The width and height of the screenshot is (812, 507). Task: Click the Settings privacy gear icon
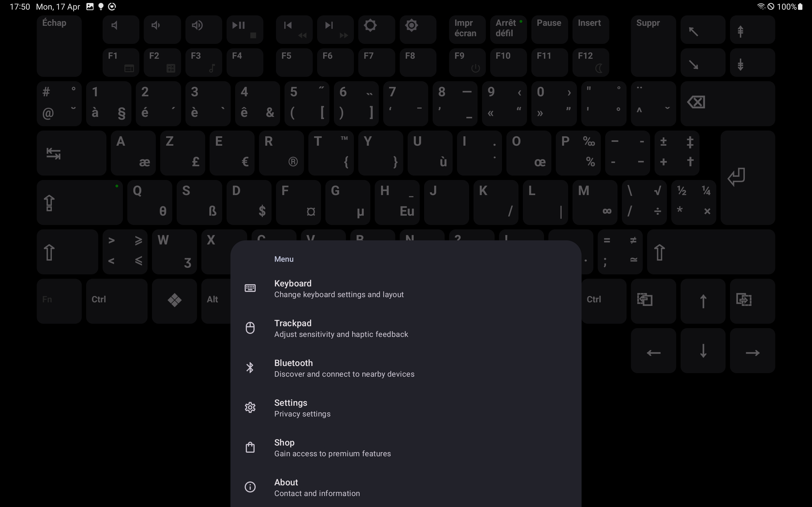coord(250,407)
